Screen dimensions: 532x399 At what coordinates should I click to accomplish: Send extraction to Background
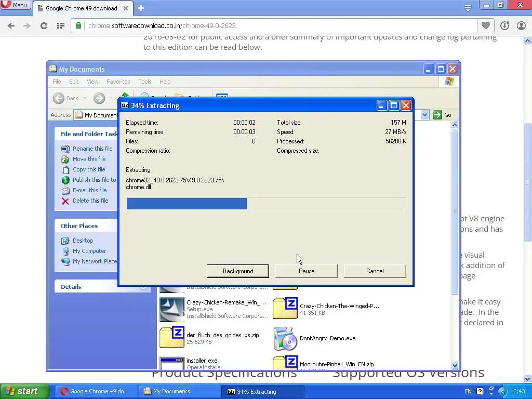tap(238, 271)
